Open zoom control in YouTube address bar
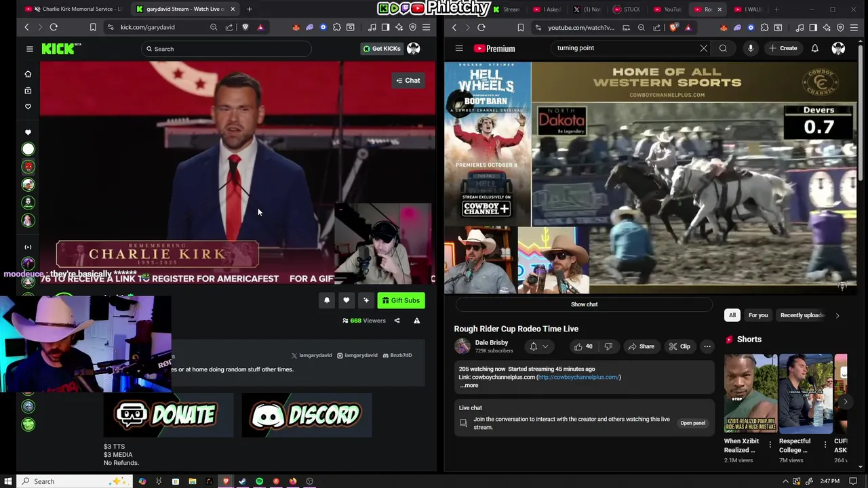This screenshot has height=488, width=868. (641, 27)
